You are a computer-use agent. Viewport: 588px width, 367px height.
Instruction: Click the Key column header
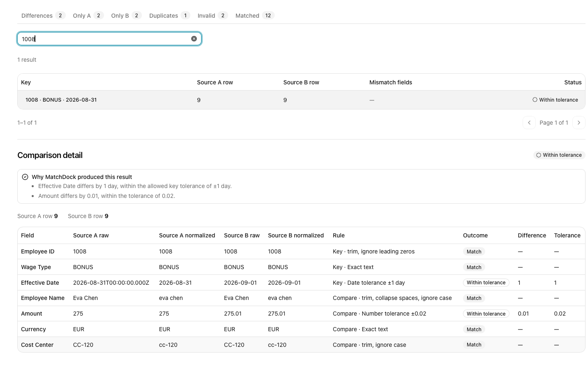click(x=26, y=82)
